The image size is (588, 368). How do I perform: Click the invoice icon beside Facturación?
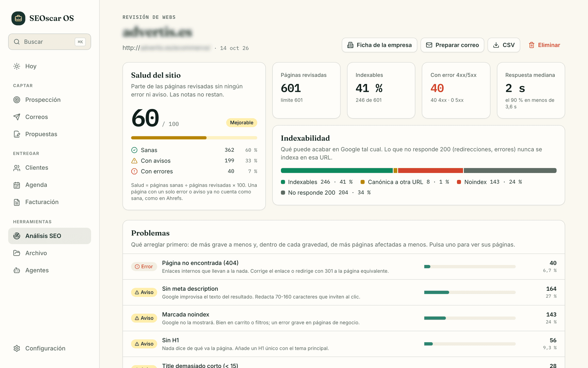[17, 202]
